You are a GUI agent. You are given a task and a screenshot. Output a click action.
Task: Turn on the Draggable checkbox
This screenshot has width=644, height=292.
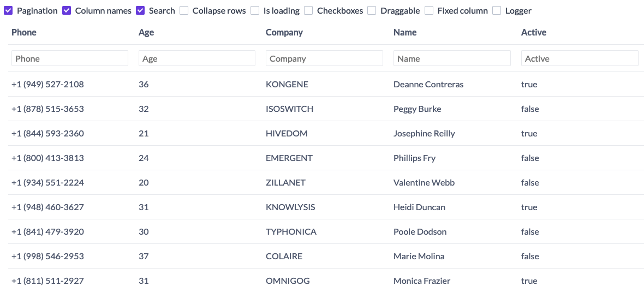click(372, 11)
